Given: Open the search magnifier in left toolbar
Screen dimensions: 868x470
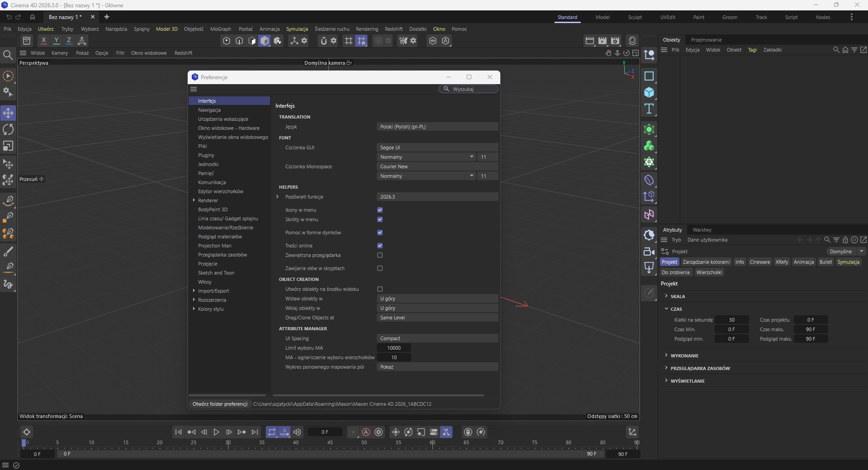Looking at the screenshot, I should coord(8,55).
